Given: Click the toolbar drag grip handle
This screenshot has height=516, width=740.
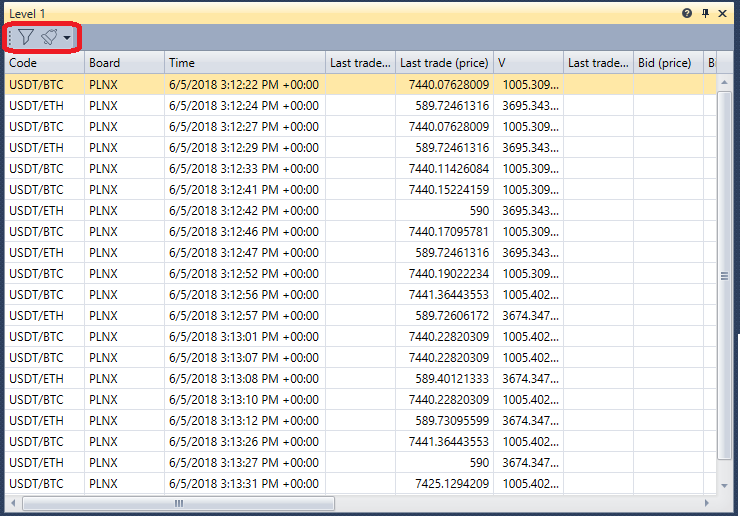Looking at the screenshot, I should (x=10, y=37).
